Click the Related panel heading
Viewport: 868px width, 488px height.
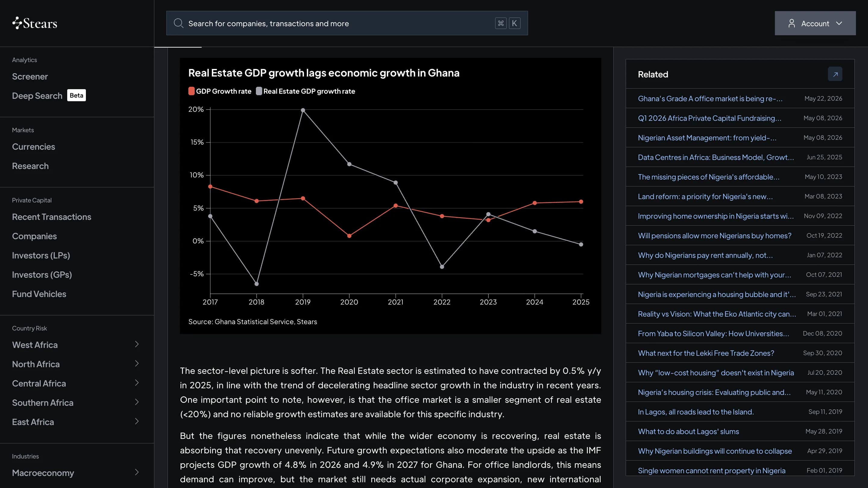[653, 74]
